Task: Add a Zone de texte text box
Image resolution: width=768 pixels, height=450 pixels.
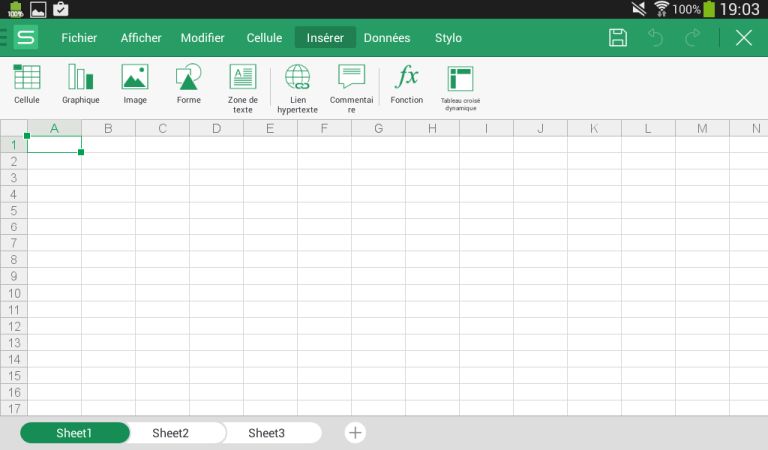Action: [x=242, y=89]
